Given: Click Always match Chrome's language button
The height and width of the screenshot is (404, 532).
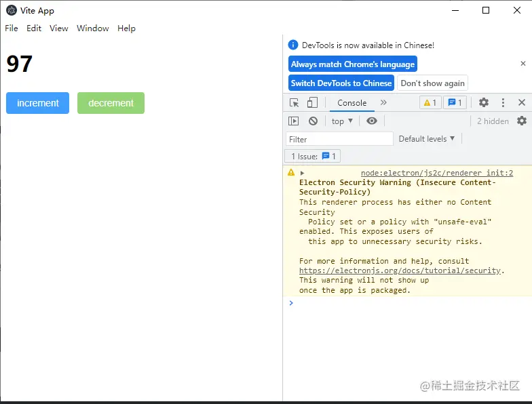Looking at the screenshot, I should 353,64.
